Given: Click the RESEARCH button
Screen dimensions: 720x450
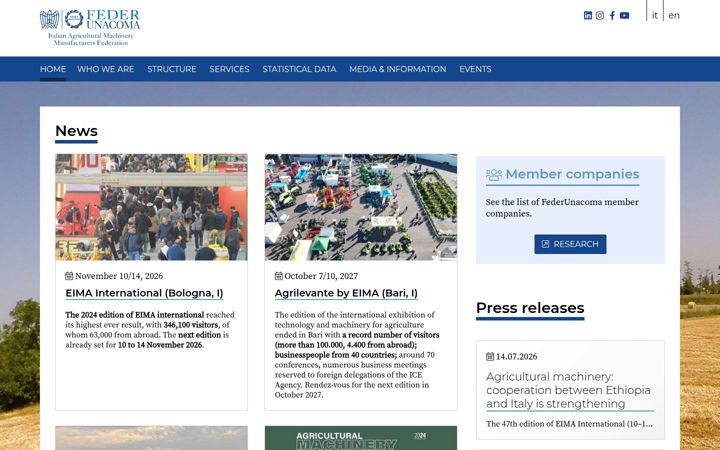Looking at the screenshot, I should (570, 244).
